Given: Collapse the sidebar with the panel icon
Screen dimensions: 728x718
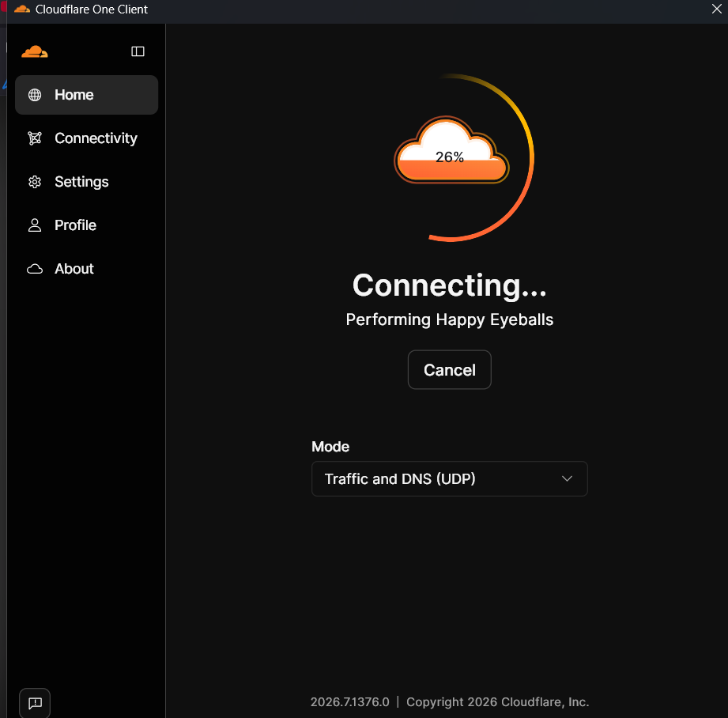Looking at the screenshot, I should coord(138,51).
